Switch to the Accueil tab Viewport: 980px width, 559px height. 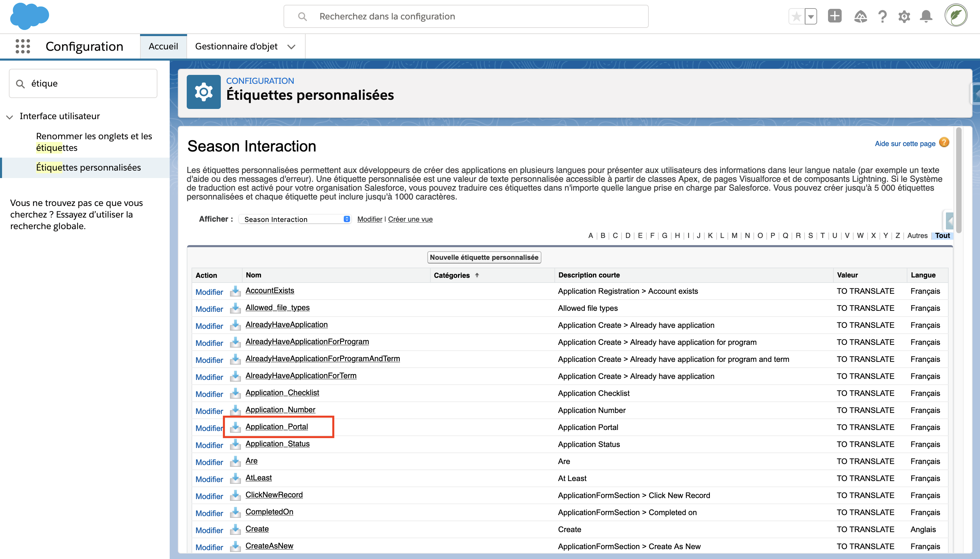163,46
